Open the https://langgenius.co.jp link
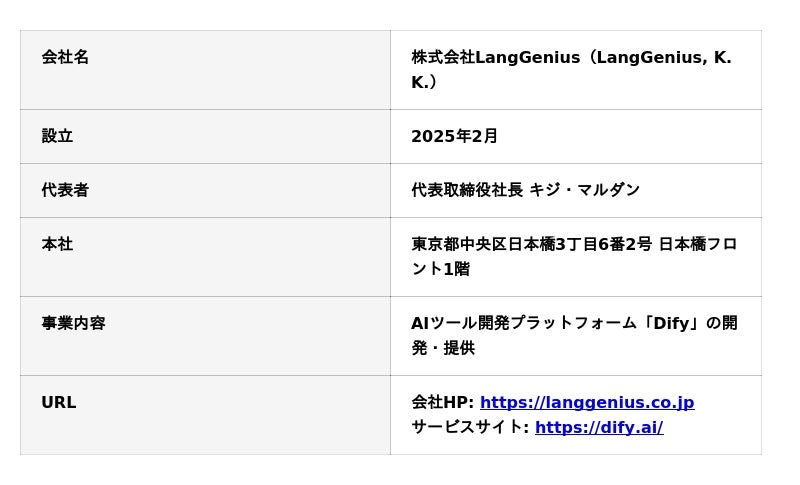800x485 pixels. 586,402
